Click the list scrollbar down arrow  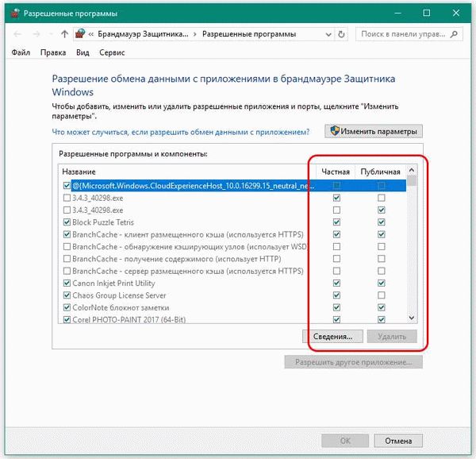coord(411,318)
